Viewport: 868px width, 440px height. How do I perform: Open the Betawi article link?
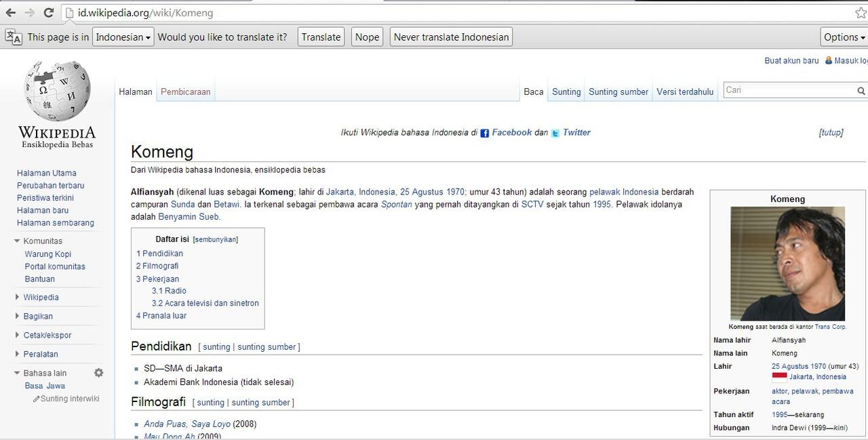(226, 204)
